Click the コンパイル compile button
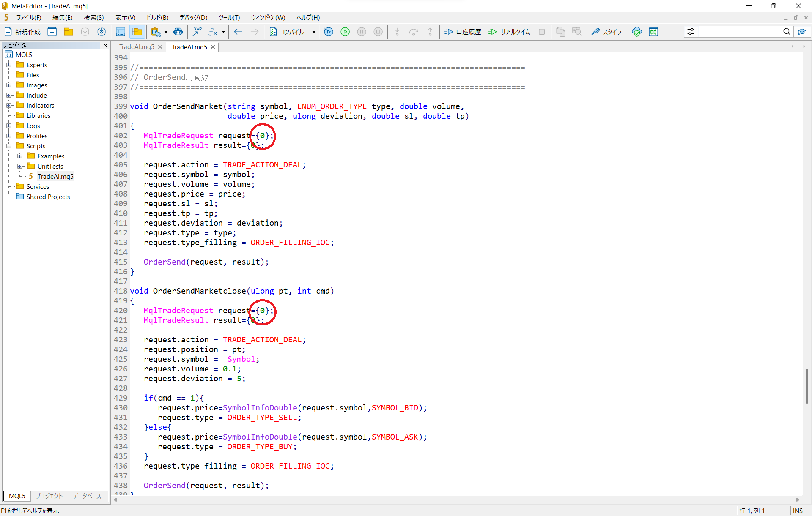Image resolution: width=812 pixels, height=516 pixels. tap(288, 32)
